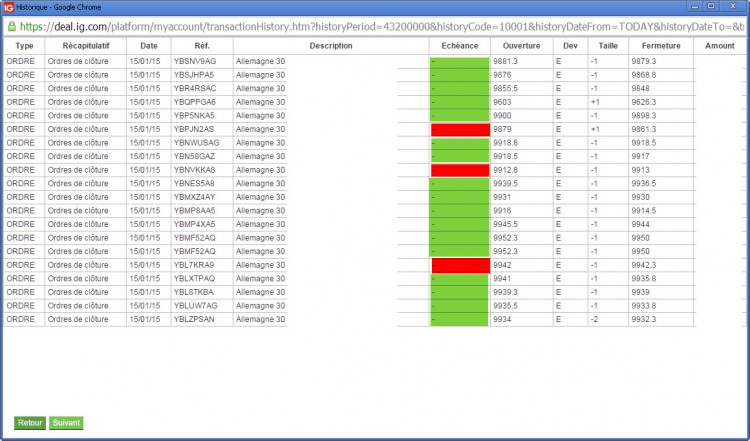Click the green padlock secure icon
The height and width of the screenshot is (441, 750).
tap(11, 26)
